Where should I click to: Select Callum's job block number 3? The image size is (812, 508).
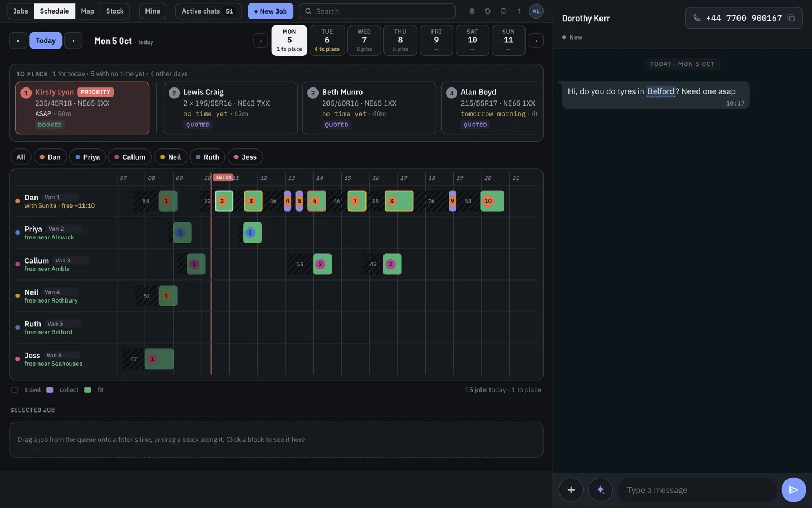392,264
